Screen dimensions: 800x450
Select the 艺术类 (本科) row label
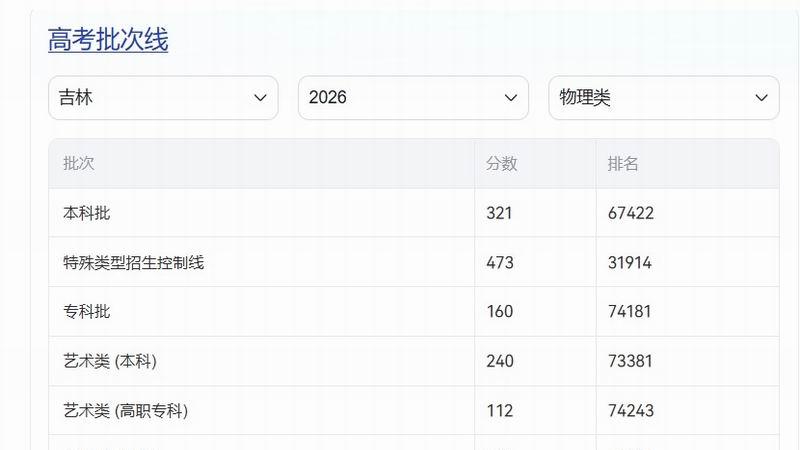(x=110, y=361)
